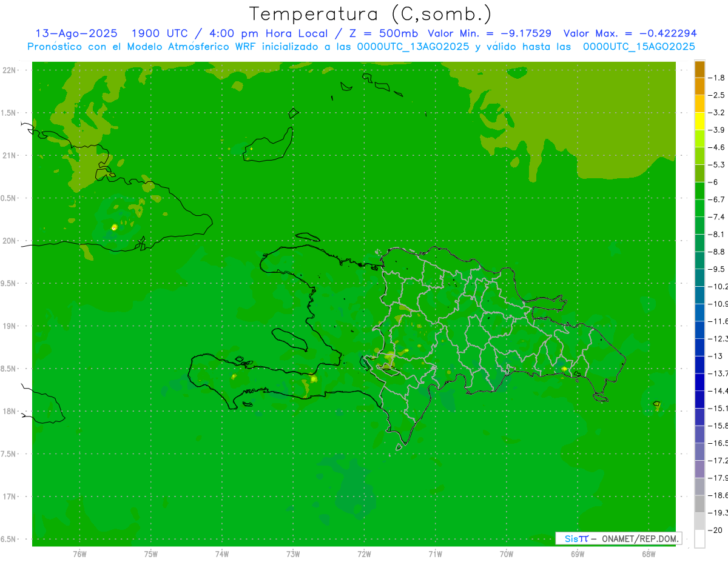
Task: Click the "0000UTC_15AGO2025" validity timestamp
Action: 639,47
